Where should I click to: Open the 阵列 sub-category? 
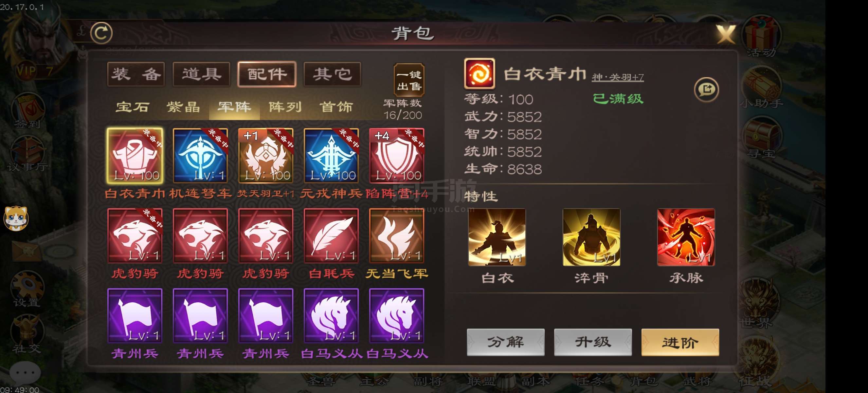coord(285,107)
